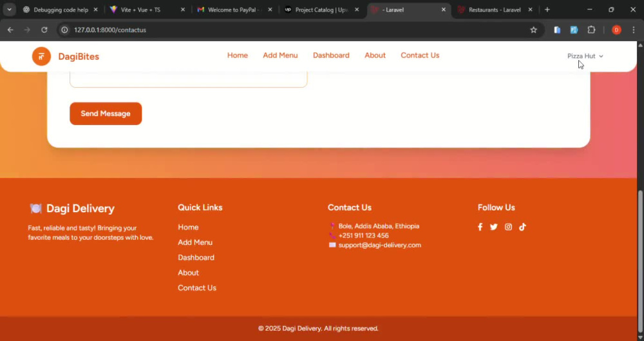Click the second blue extension icon in toolbar
Screen dimensions: 644x341
(x=574, y=30)
